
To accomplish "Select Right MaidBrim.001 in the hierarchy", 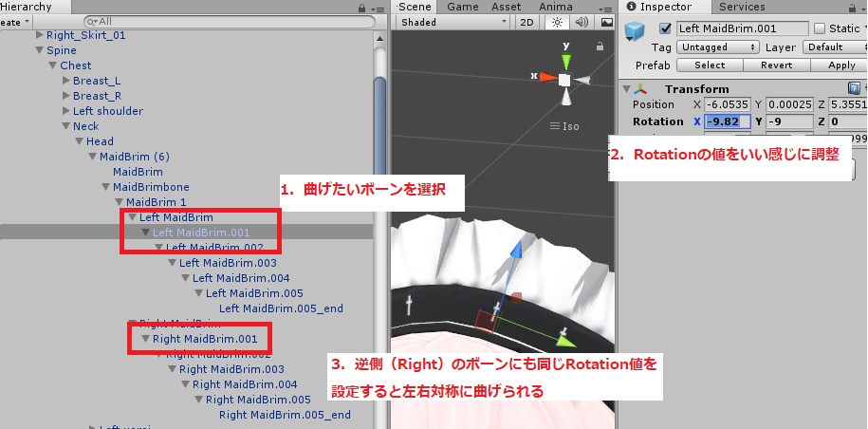I will pos(205,339).
